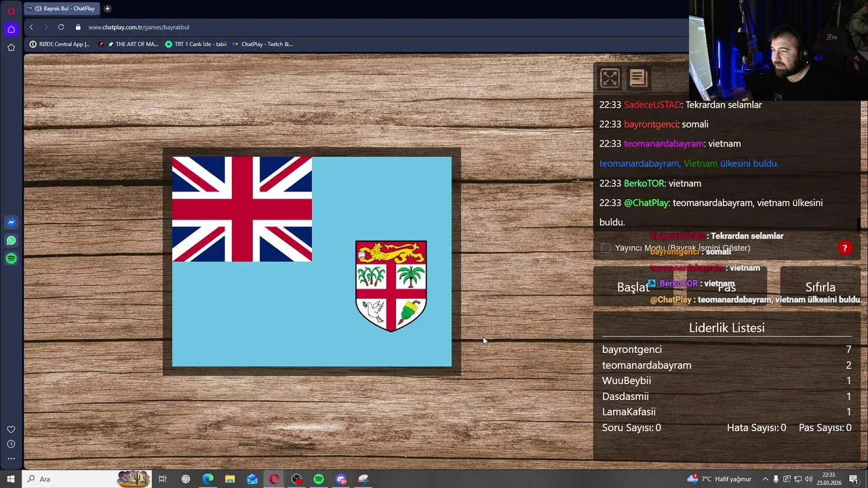Open the chat log list icon
The image size is (868, 488).
tap(638, 79)
